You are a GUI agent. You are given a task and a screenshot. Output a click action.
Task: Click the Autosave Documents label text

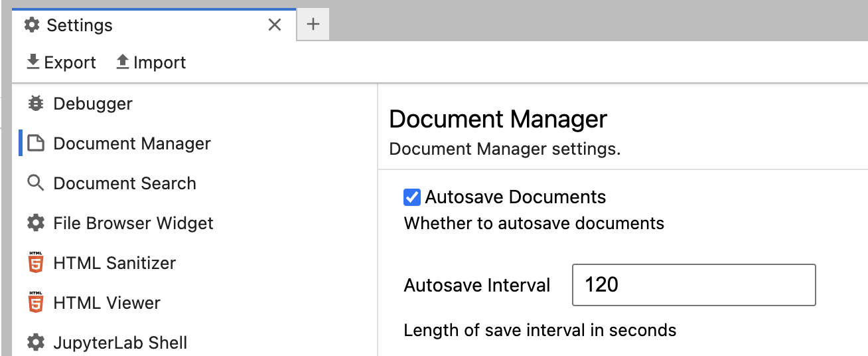tap(516, 197)
